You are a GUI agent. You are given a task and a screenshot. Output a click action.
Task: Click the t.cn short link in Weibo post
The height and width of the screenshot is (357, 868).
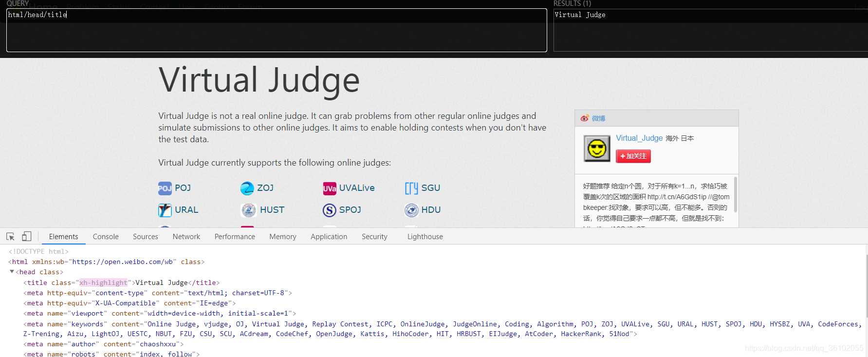(x=677, y=197)
